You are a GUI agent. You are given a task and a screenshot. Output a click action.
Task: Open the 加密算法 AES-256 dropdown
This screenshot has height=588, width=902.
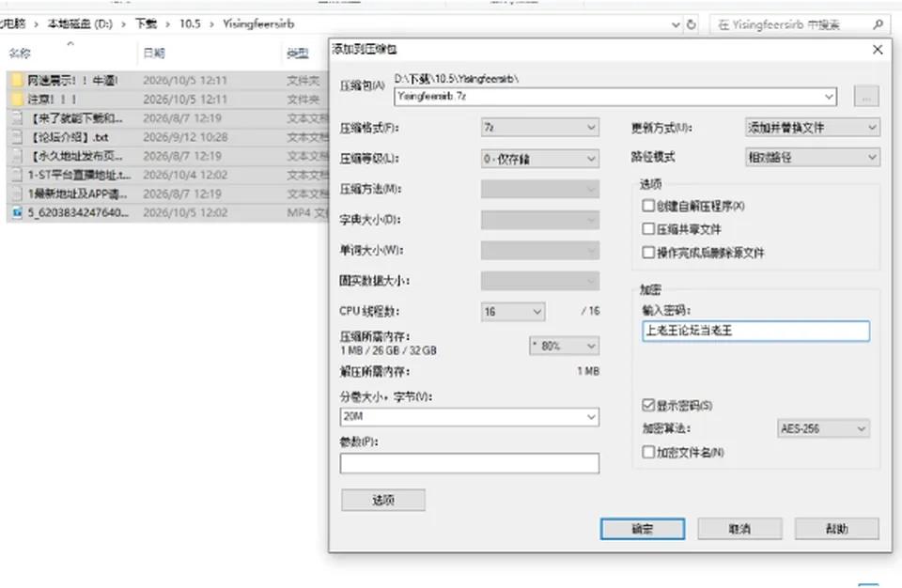[x=823, y=428]
